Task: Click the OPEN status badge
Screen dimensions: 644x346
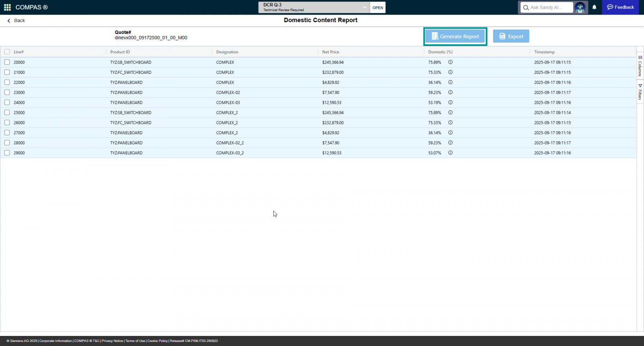Action: [378, 8]
